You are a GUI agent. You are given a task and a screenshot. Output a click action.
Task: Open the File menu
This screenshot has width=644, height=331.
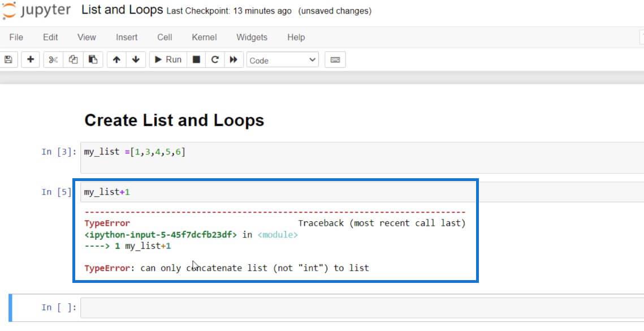pyautogui.click(x=16, y=37)
